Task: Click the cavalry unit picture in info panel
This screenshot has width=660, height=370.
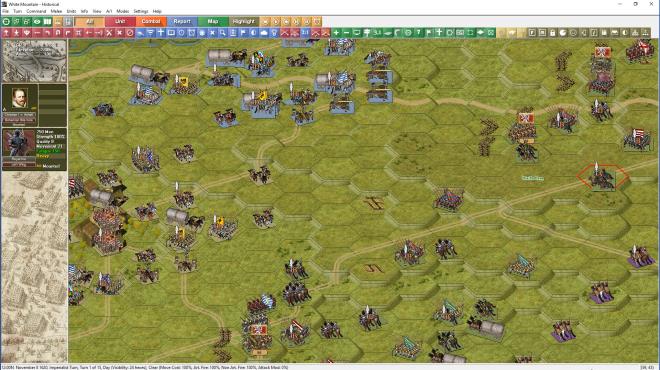Action: point(19,143)
